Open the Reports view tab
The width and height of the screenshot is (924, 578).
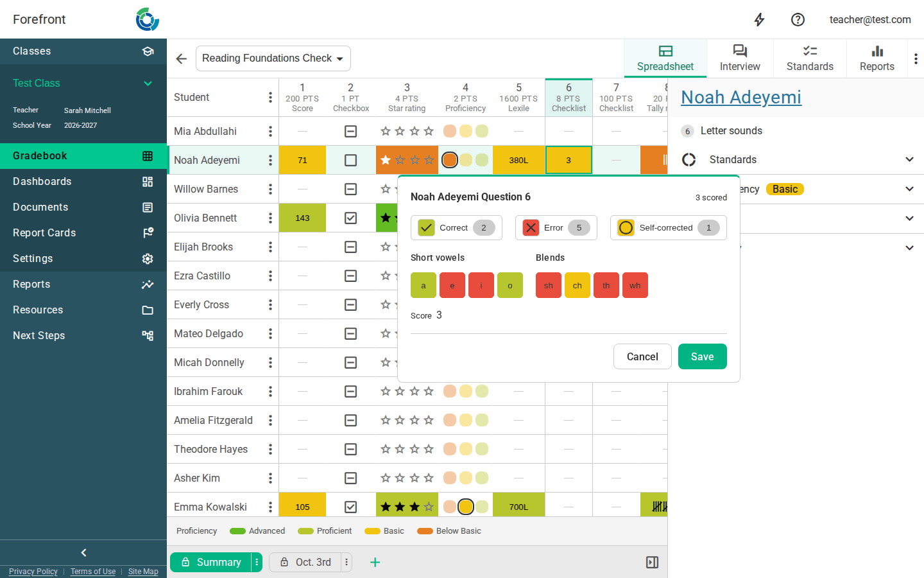coord(877,58)
